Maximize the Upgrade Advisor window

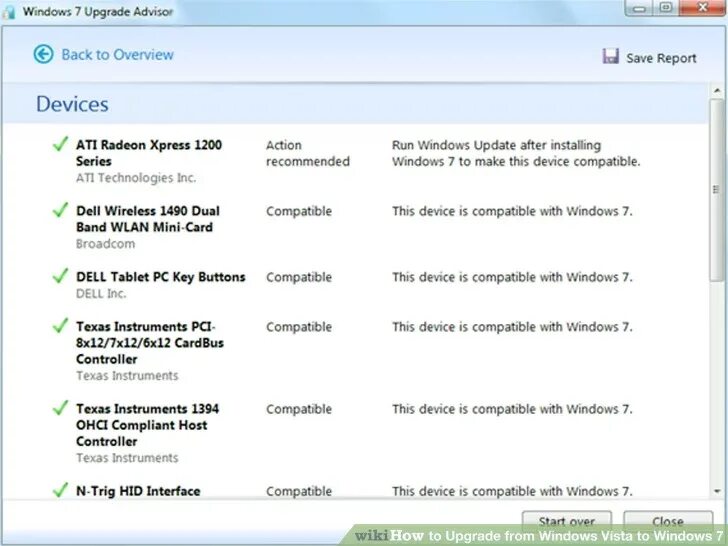[x=666, y=7]
